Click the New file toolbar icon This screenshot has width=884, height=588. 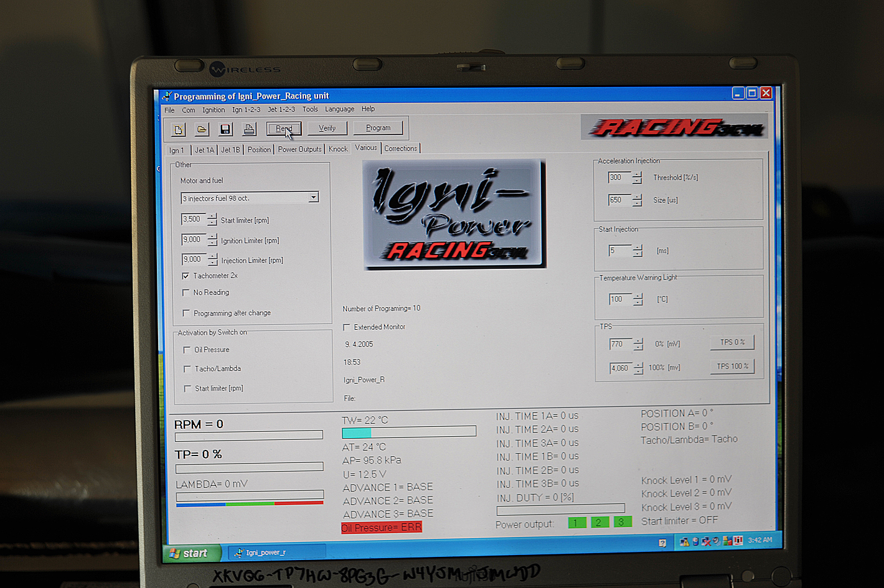(x=179, y=129)
